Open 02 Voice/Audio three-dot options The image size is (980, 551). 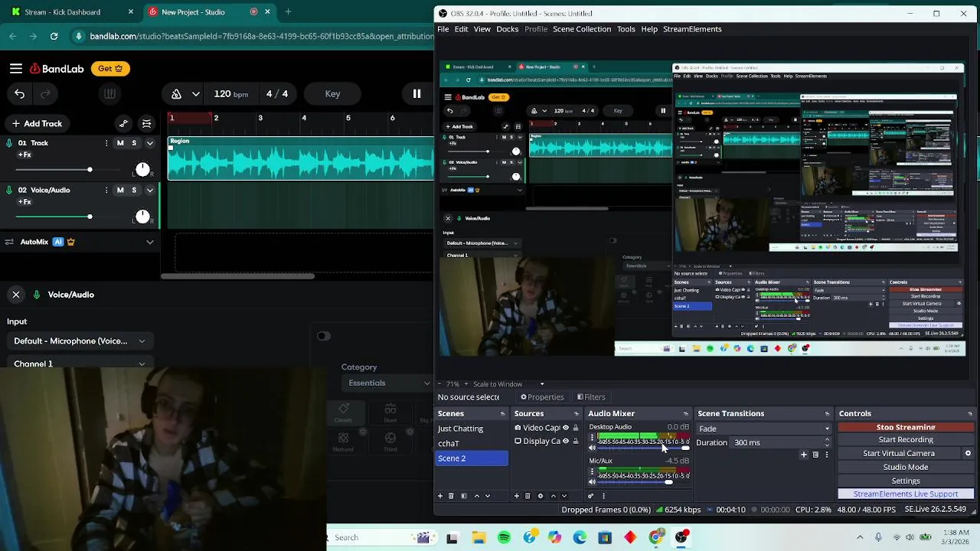106,190
